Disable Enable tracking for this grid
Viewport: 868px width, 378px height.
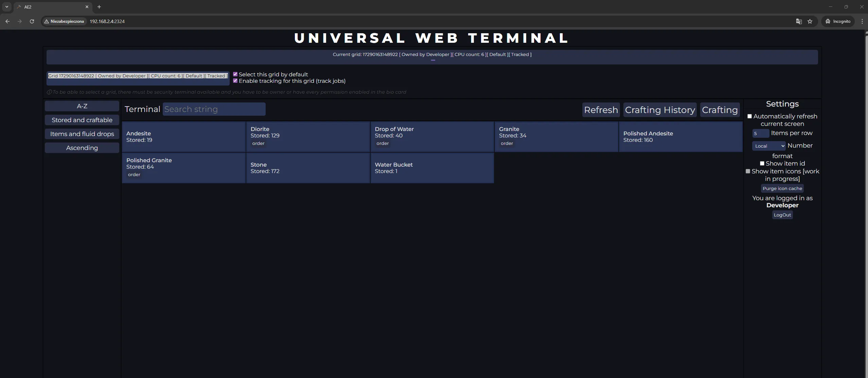[x=235, y=80]
